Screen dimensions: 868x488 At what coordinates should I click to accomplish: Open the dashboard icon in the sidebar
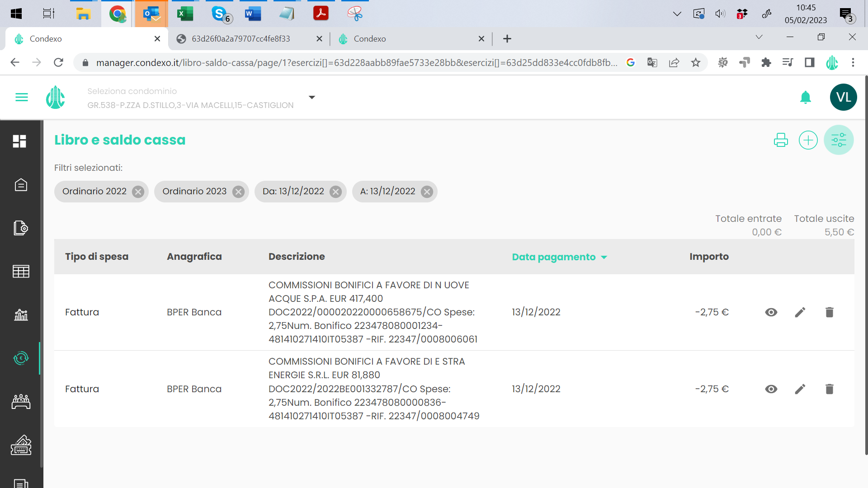pyautogui.click(x=19, y=141)
